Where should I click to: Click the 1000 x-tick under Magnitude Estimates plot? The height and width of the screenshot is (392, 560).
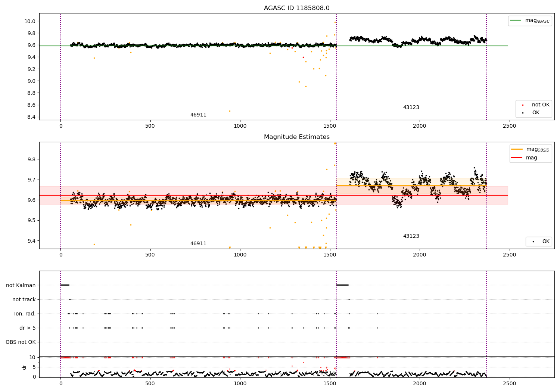240,255
